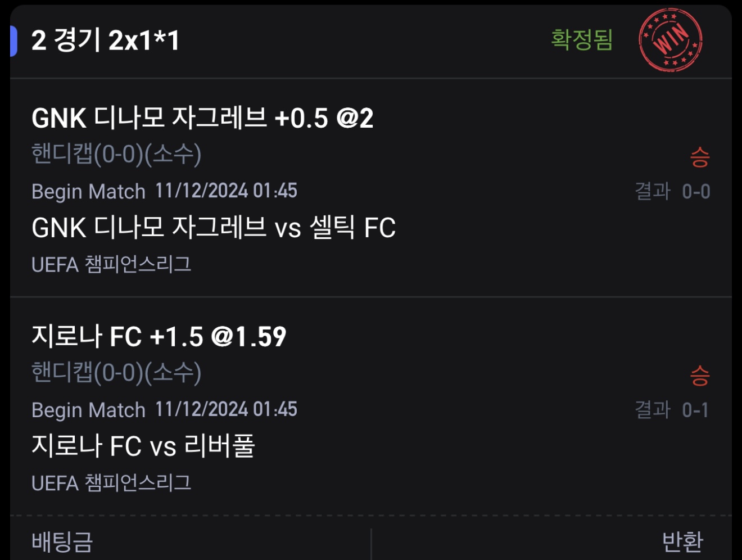Open the 지로나 FC vs 리버풀 match
Screen dimensions: 742x560
[x=143, y=446]
